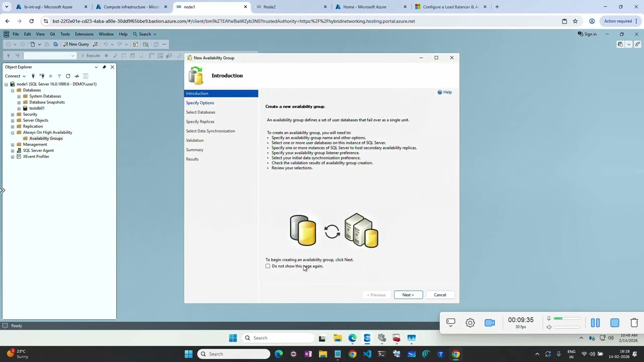Screen dimensions: 644x362
Task: Switch to Compute infrastructure browser tab
Action: coord(132,7)
